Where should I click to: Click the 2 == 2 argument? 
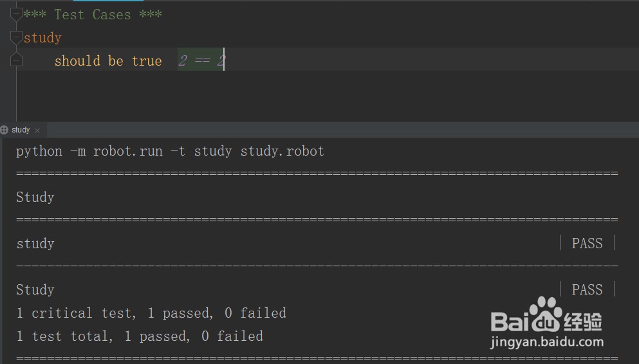coord(201,60)
